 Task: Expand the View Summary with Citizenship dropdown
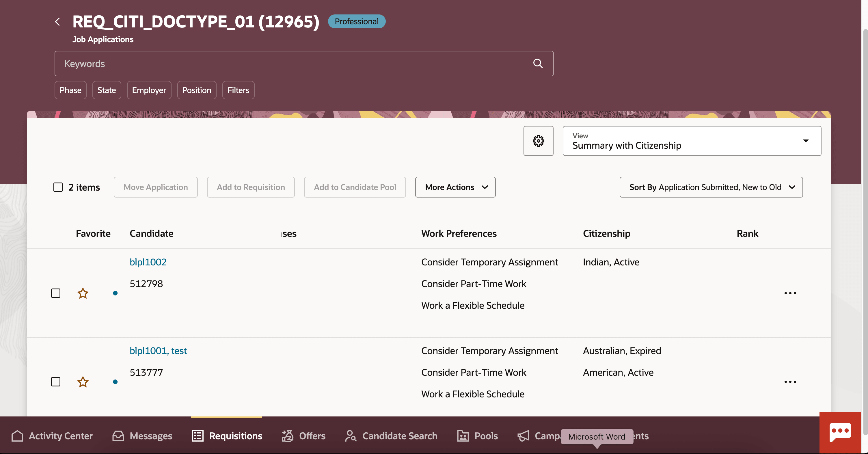point(692,141)
